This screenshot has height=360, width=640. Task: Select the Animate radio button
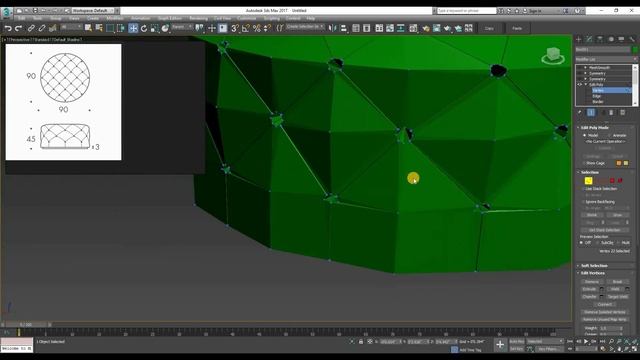point(610,135)
